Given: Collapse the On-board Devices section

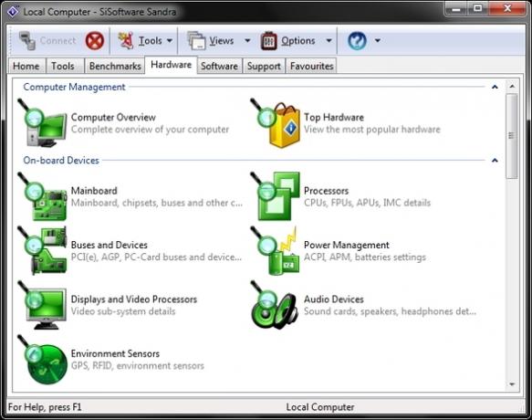Looking at the screenshot, I should point(495,161).
